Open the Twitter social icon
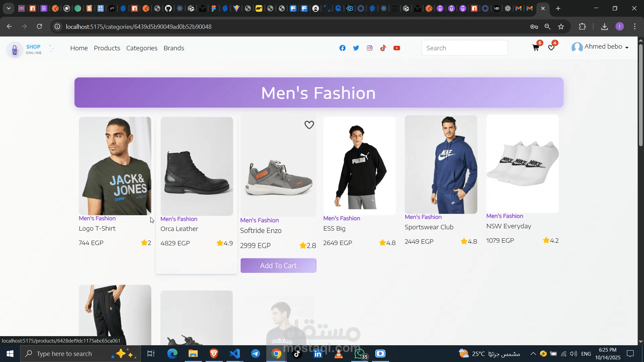 pyautogui.click(x=356, y=48)
